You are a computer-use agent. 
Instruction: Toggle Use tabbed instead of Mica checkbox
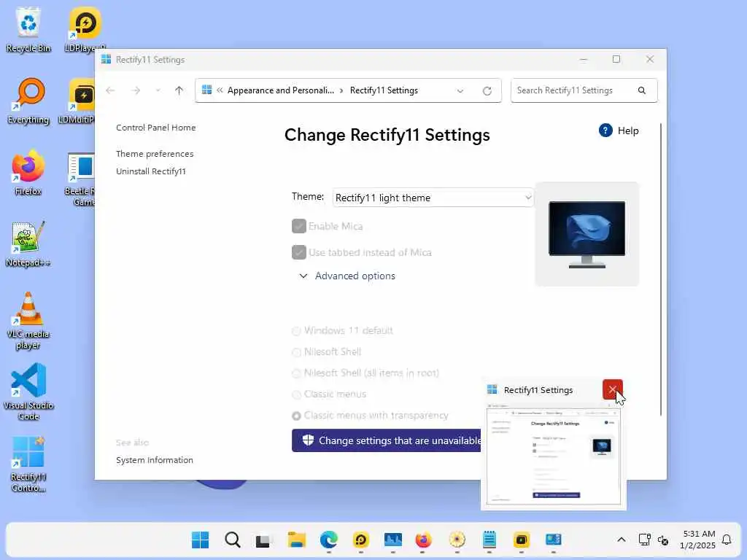click(298, 252)
